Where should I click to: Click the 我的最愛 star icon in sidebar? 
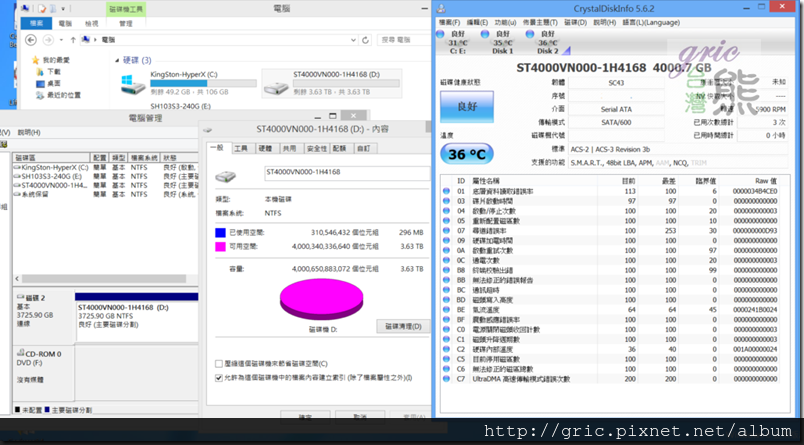pos(35,60)
